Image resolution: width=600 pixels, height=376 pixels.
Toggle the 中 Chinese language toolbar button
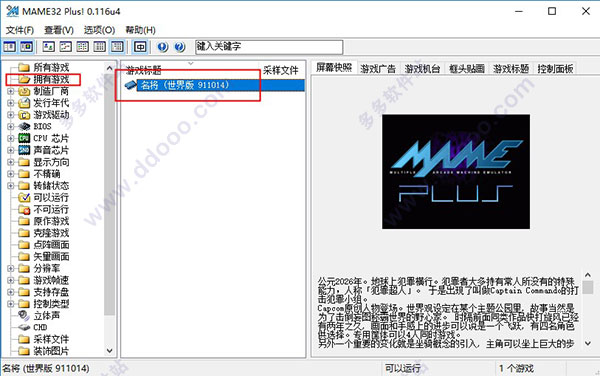point(140,47)
